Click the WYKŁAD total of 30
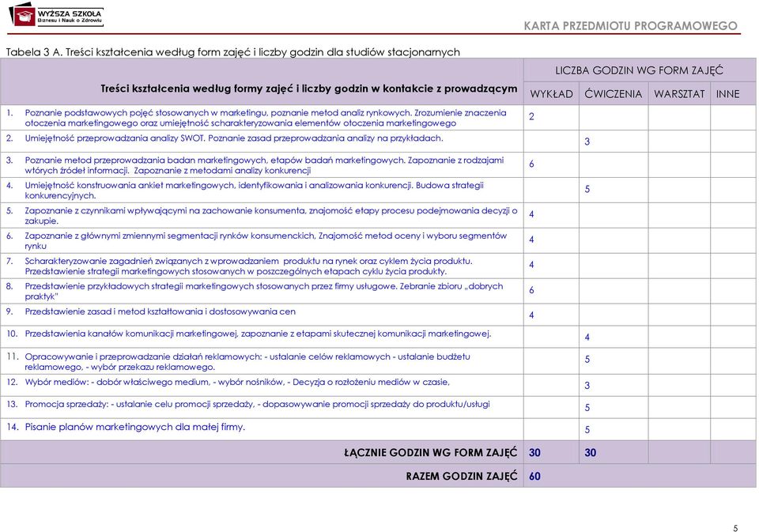This screenshot has width=759, height=532. [x=534, y=453]
